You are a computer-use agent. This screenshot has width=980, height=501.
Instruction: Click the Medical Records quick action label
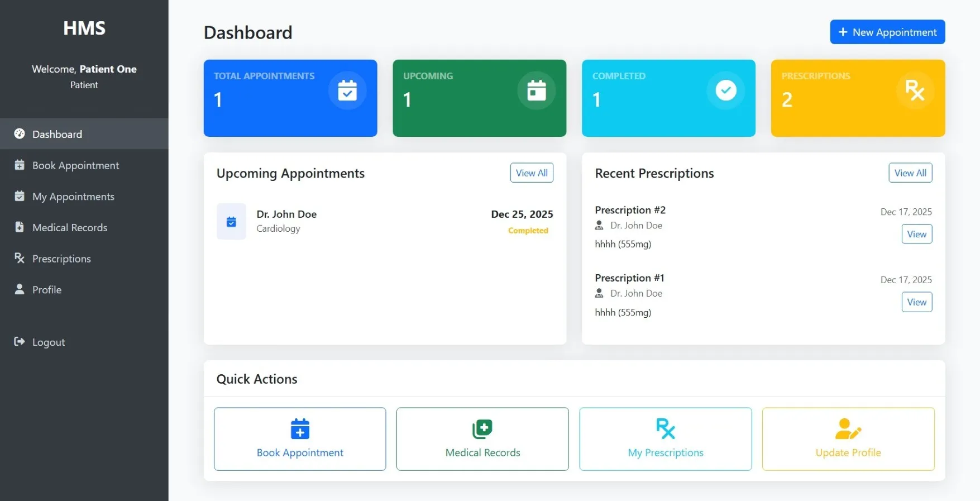click(482, 452)
